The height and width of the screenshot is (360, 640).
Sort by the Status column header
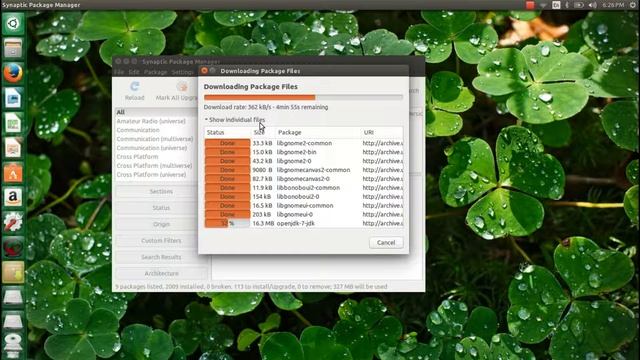[x=227, y=132]
